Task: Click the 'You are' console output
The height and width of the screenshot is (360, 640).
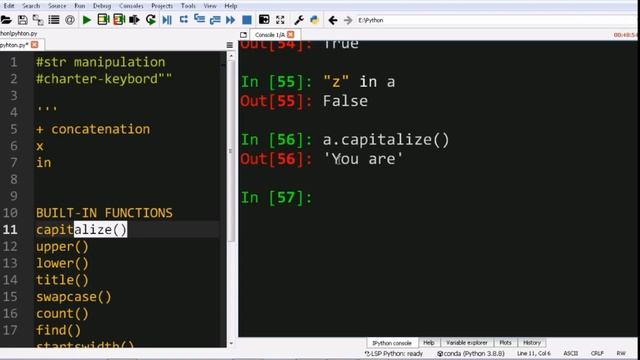Action: point(362,159)
